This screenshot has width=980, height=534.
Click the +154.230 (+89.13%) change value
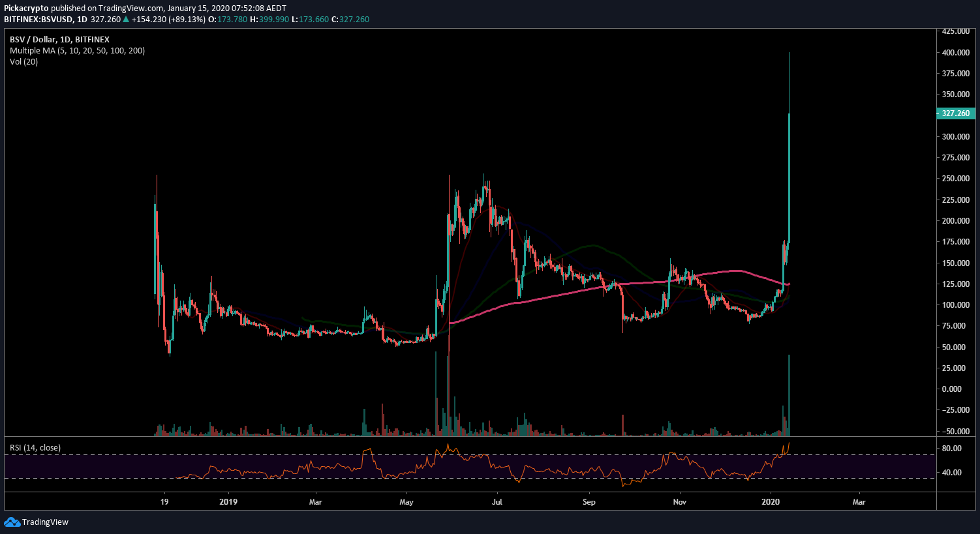click(168, 20)
